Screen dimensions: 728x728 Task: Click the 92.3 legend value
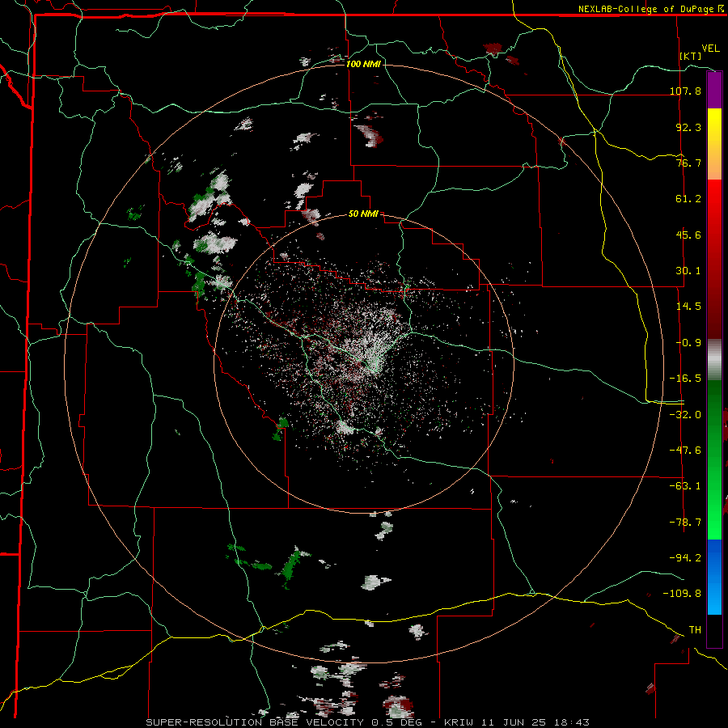click(688, 127)
